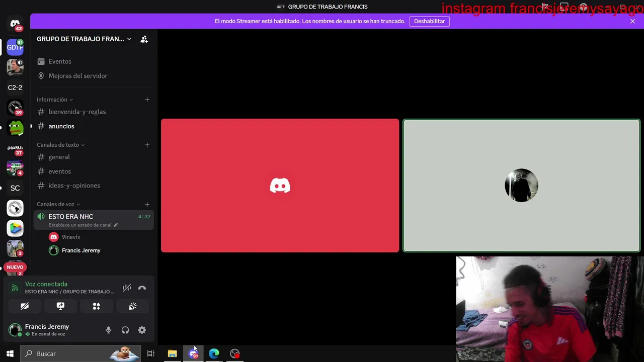Edit the channel status pencil icon

tap(116, 225)
